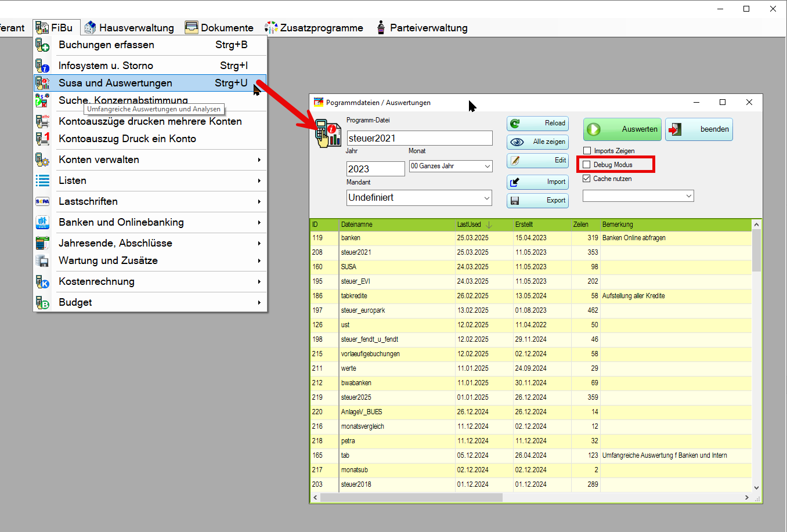Click the Kontoauszüge drucken mehrere Konten icon
The image size is (787, 532).
coord(42,121)
